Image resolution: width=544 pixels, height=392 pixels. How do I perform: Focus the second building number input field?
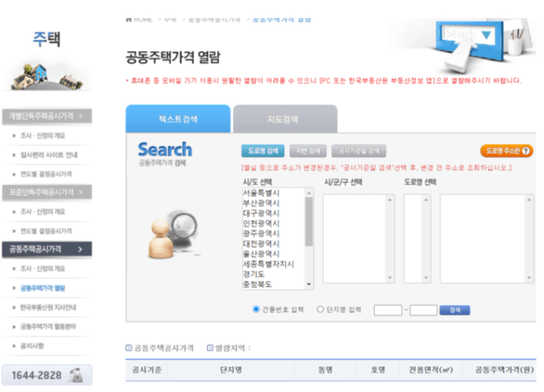(x=423, y=310)
